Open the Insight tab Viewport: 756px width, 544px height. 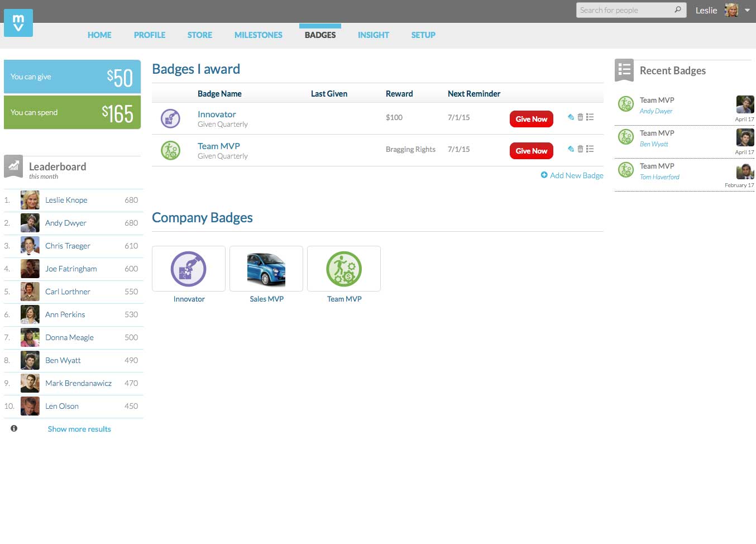tap(373, 35)
